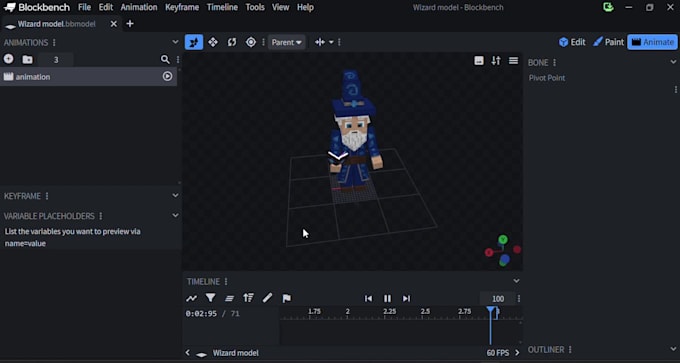Collapse the KEYFRAME panel chevron
This screenshot has width=680, height=363.
point(175,196)
